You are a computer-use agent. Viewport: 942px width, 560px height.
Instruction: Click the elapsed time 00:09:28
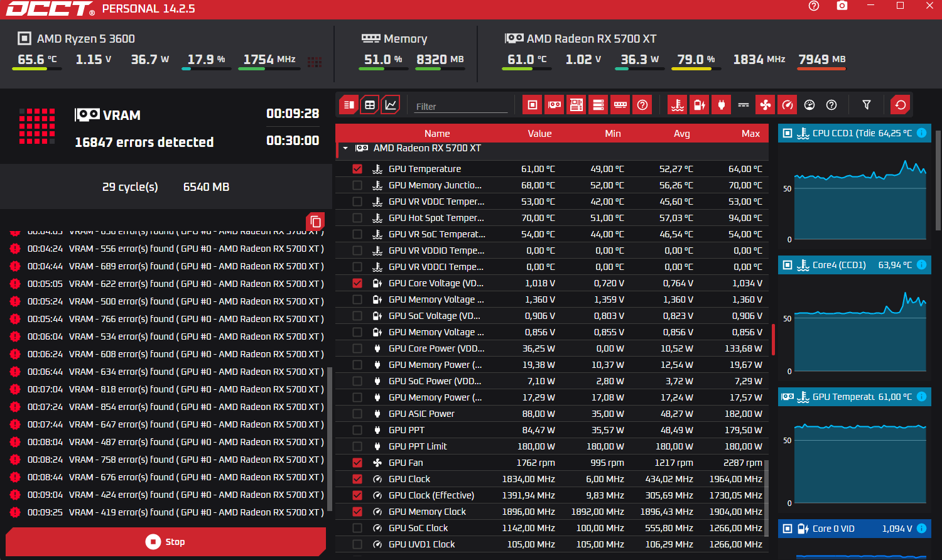tap(293, 114)
